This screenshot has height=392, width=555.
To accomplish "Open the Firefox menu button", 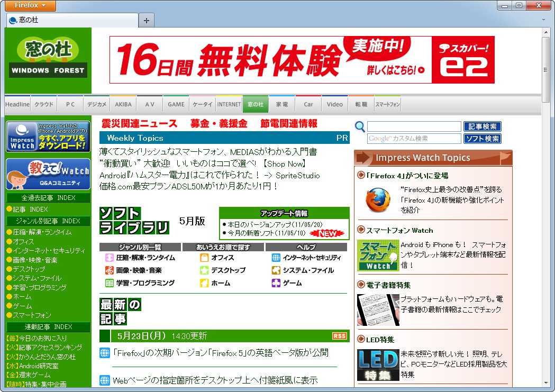I will [30, 6].
